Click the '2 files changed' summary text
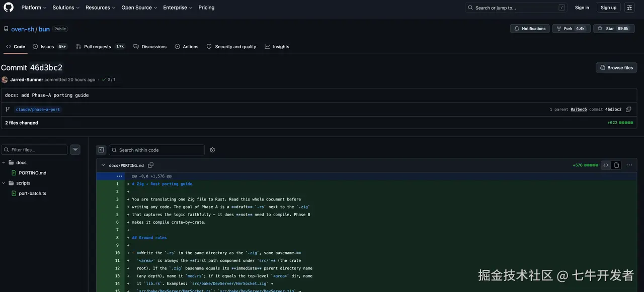Screen dimensions: 644x292 pos(22,123)
